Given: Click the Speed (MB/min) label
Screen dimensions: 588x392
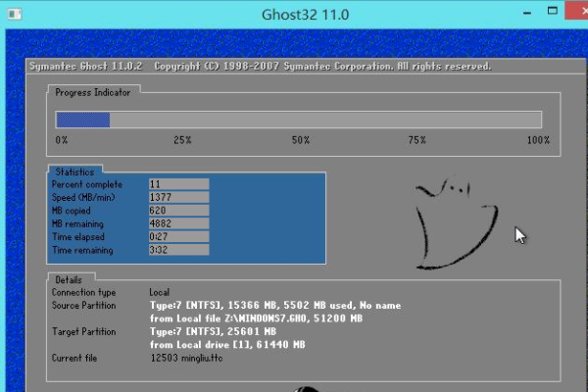Looking at the screenshot, I should (83, 197).
